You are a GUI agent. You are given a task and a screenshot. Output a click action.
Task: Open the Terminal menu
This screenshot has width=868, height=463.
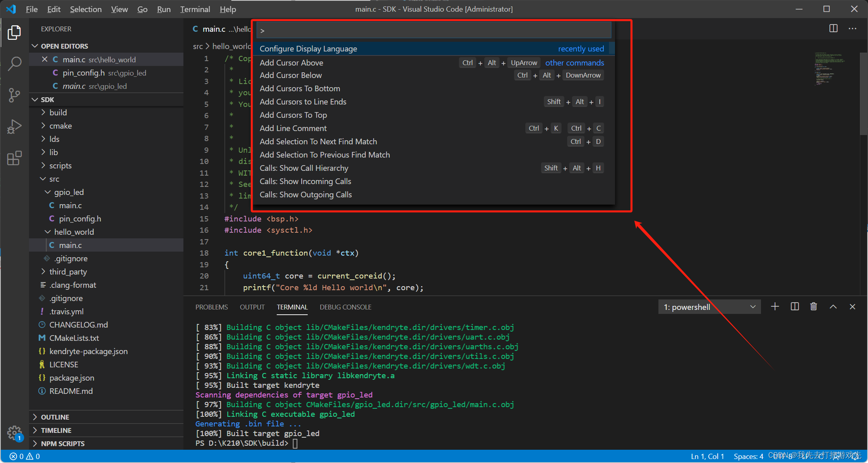click(195, 9)
